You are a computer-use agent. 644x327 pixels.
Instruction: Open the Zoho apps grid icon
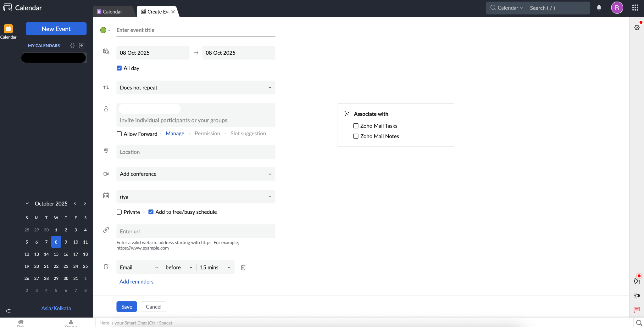(x=635, y=8)
